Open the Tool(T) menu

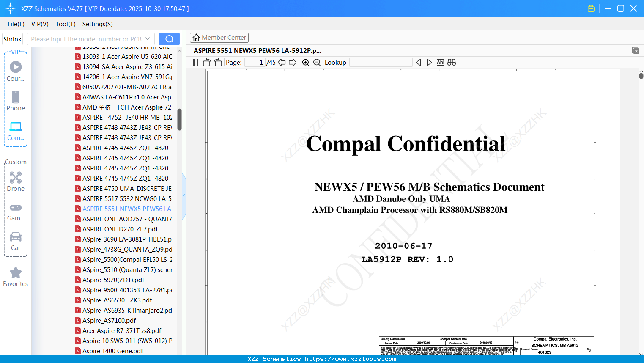coord(66,24)
